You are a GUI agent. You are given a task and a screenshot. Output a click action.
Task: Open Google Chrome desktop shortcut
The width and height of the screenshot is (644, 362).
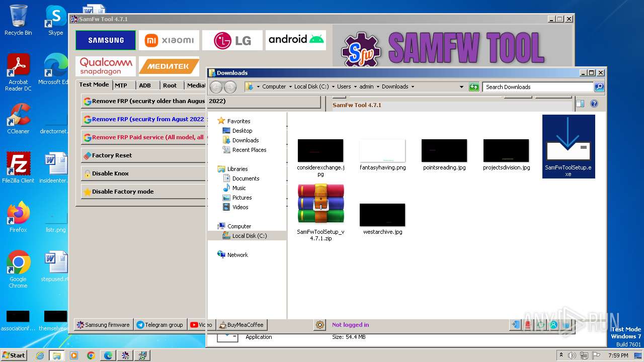18,269
